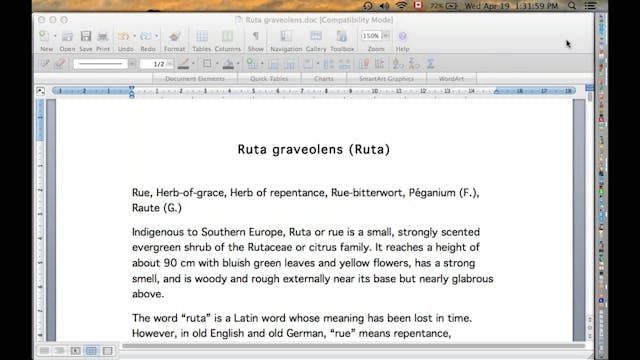Open the SmartArt Graphics tab
This screenshot has width=640, height=360.
pyautogui.click(x=386, y=78)
